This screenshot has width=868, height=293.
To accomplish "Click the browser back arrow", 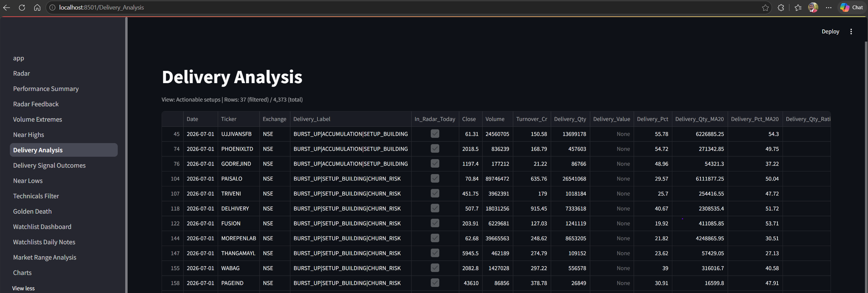I will 6,7.
